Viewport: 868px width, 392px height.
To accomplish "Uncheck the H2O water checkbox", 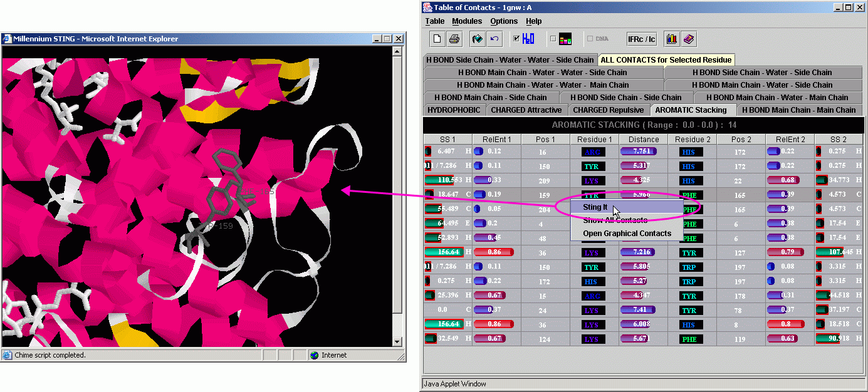I will click(516, 39).
